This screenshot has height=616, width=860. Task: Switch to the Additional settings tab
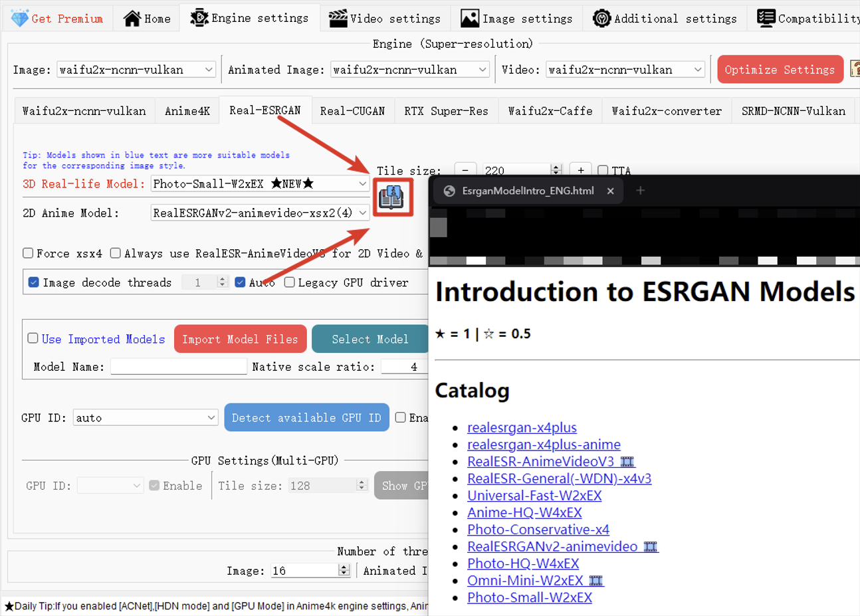(x=665, y=19)
